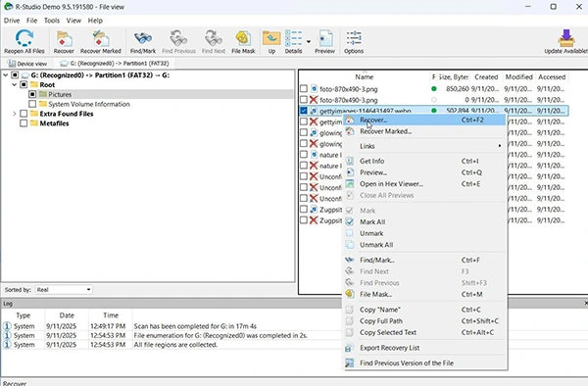Toggle the Pictures folder checkbox
Viewport: 588px width, 386px height.
(32, 94)
